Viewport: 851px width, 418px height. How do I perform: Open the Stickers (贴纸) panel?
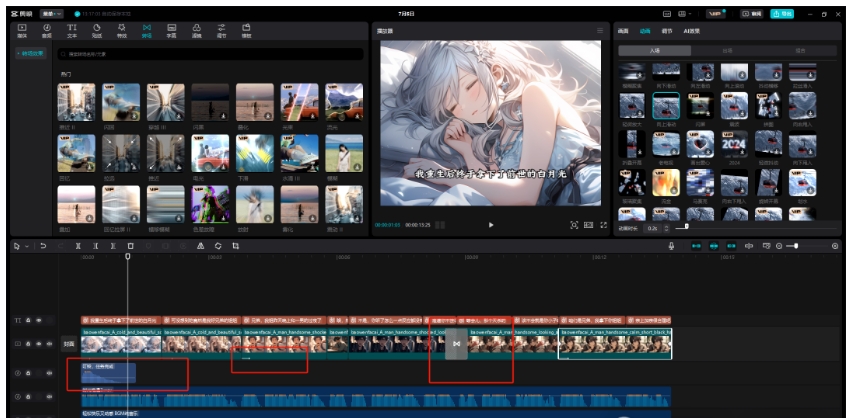(97, 30)
